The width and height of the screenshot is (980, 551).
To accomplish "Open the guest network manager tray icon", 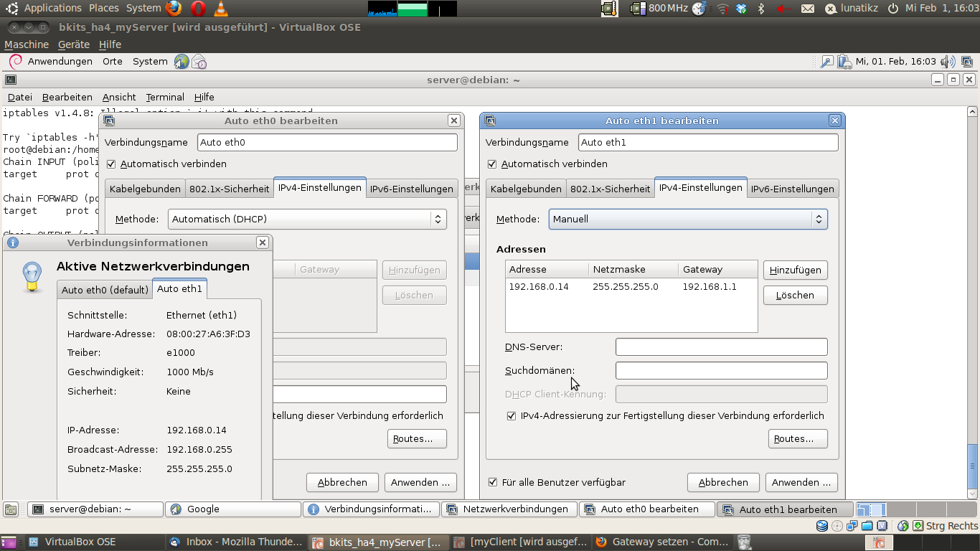I will point(968,62).
